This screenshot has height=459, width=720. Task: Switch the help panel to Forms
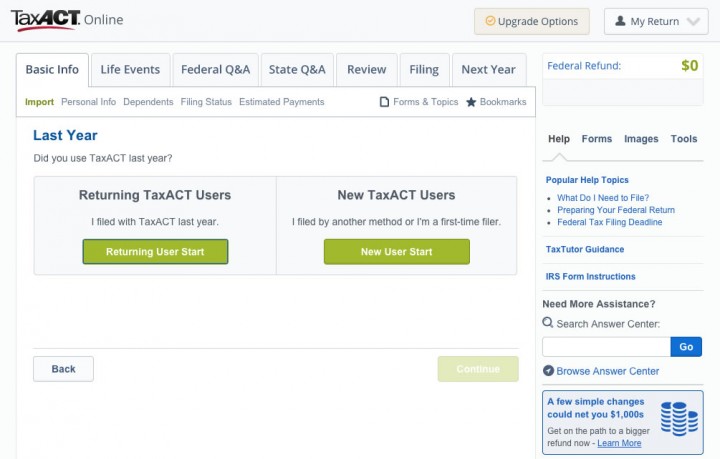pos(596,139)
